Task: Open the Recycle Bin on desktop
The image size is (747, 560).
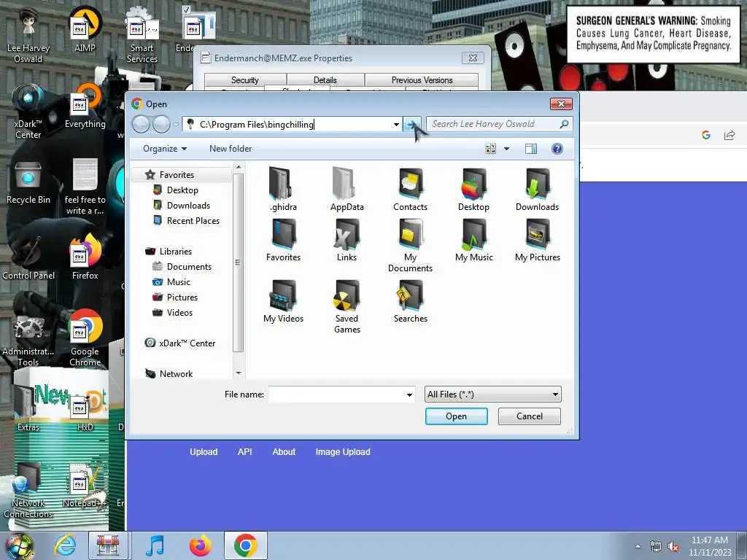Action: click(x=28, y=183)
